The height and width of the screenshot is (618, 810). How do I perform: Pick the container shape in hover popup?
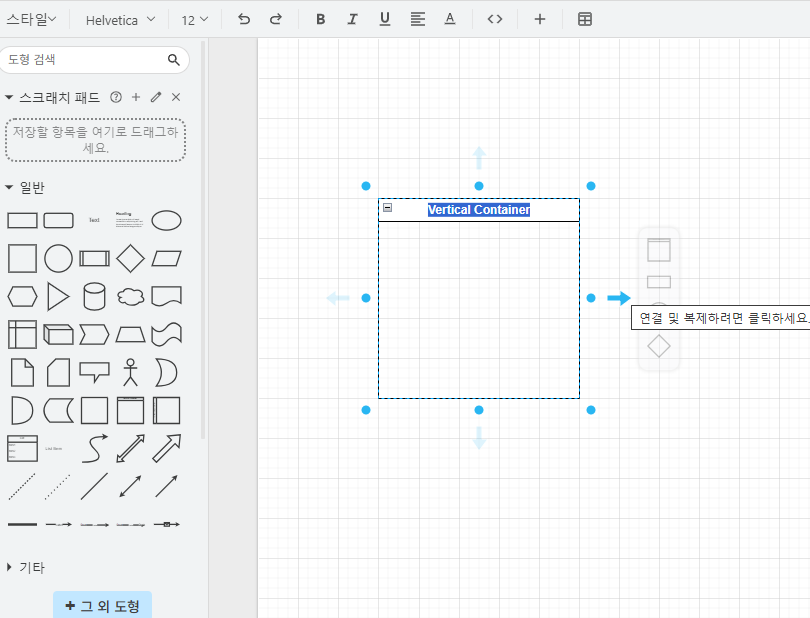pyautogui.click(x=659, y=250)
